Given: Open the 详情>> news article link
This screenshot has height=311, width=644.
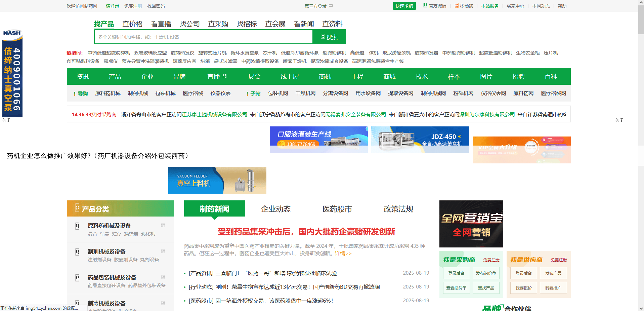Looking at the screenshot, I should click(343, 254).
